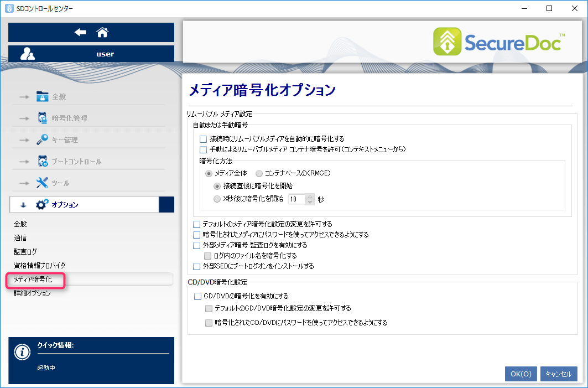Go to home via house icon
Image resolution: width=588 pixels, height=388 pixels.
102,33
